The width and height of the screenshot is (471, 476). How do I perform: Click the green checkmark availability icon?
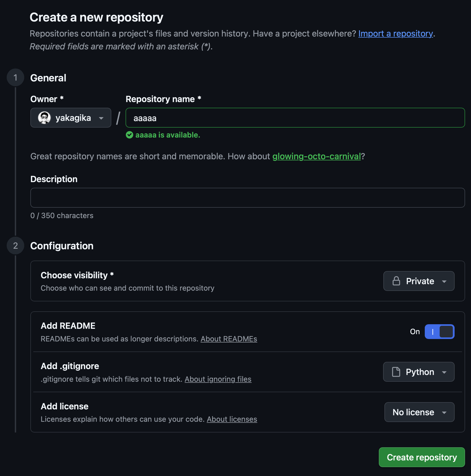130,135
